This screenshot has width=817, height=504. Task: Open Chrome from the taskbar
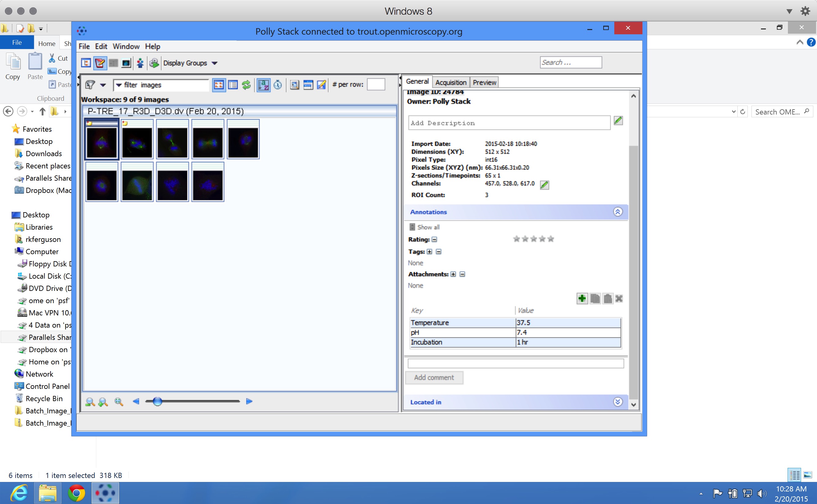[76, 493]
